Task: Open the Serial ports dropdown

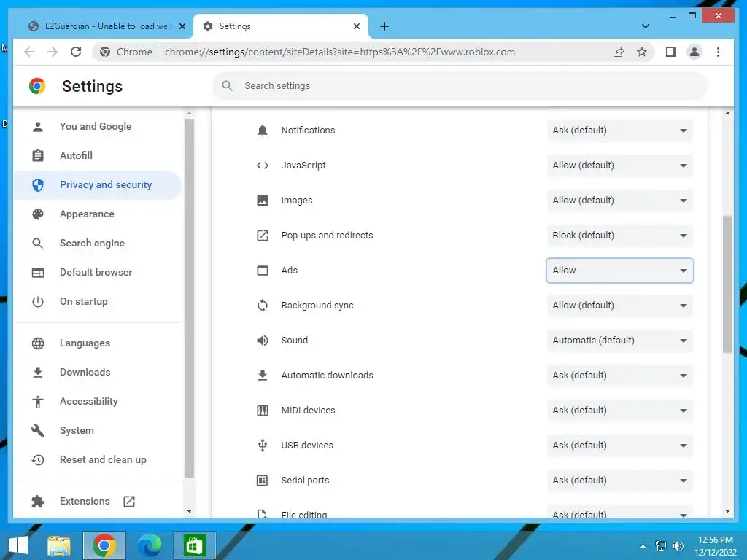Action: click(x=619, y=481)
